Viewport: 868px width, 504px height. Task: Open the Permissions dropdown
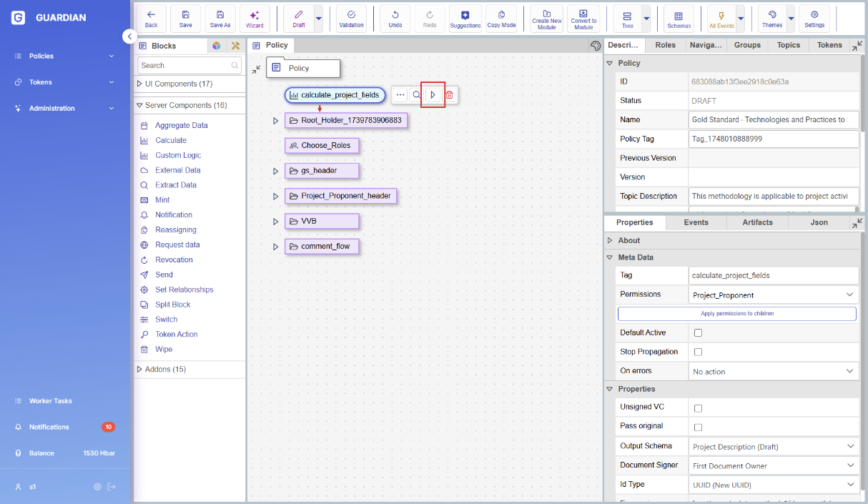[x=774, y=295]
